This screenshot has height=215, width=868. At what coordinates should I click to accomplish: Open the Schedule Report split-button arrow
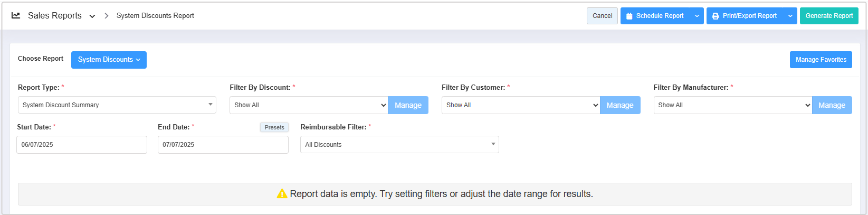click(x=697, y=16)
